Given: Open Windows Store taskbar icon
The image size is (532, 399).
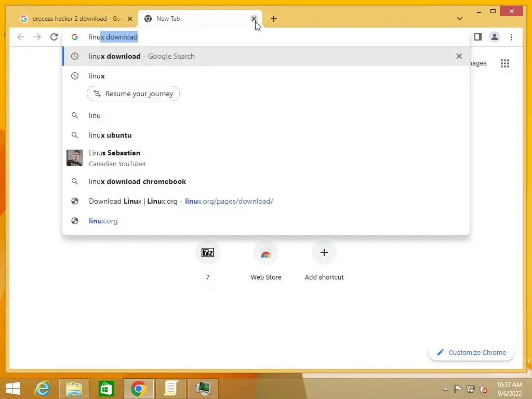Looking at the screenshot, I should [x=106, y=389].
